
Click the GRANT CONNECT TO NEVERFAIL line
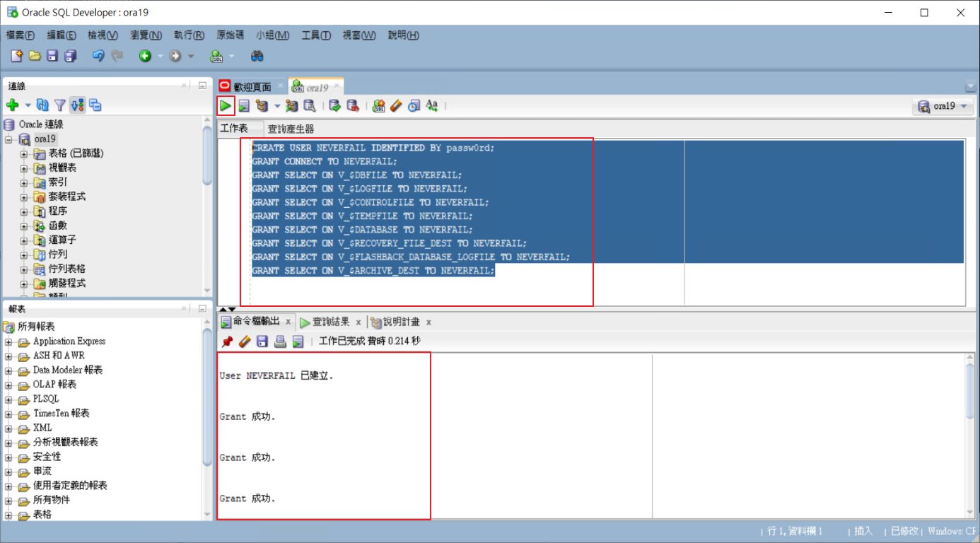(325, 161)
